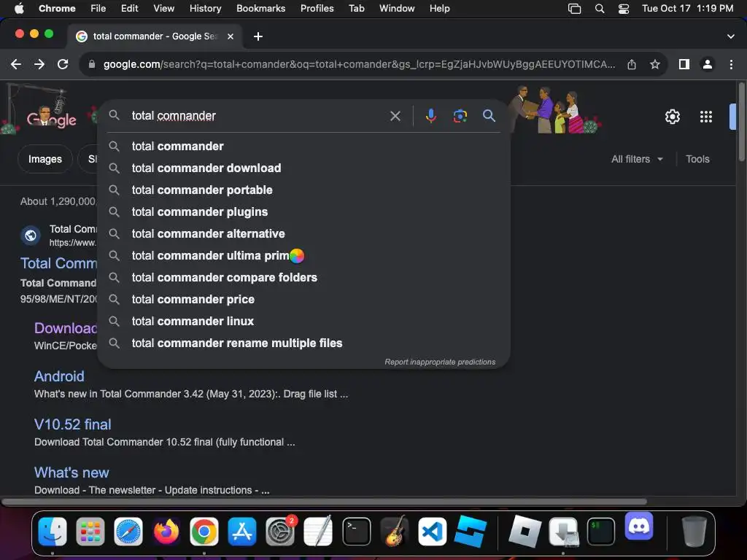Choose suggestion 'total commander linux'
This screenshot has height=560, width=747.
pos(303,322)
